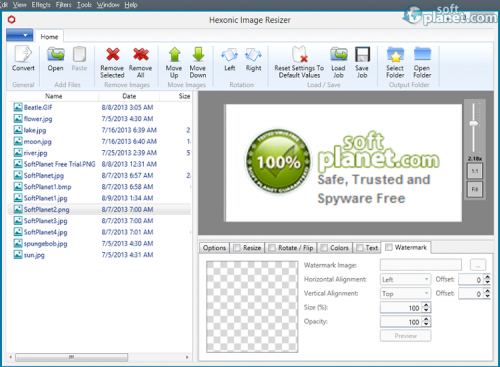Click the lake.jpg file icon
The image size is (500, 367).
pyautogui.click(x=18, y=130)
